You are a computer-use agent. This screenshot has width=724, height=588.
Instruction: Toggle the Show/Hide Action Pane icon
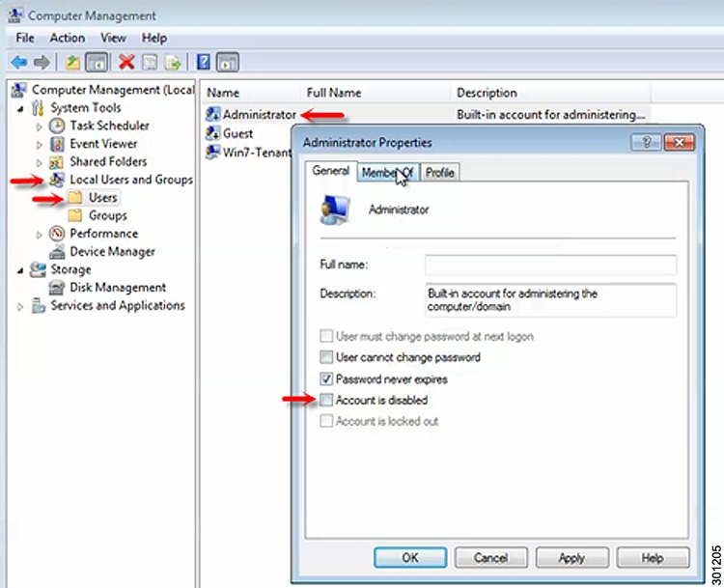coord(227,62)
